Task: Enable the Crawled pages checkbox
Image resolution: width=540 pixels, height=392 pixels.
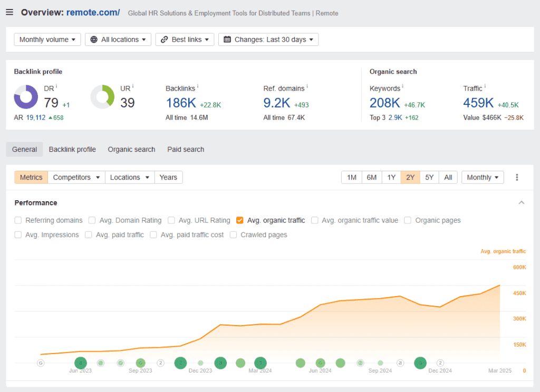Action: pos(233,235)
